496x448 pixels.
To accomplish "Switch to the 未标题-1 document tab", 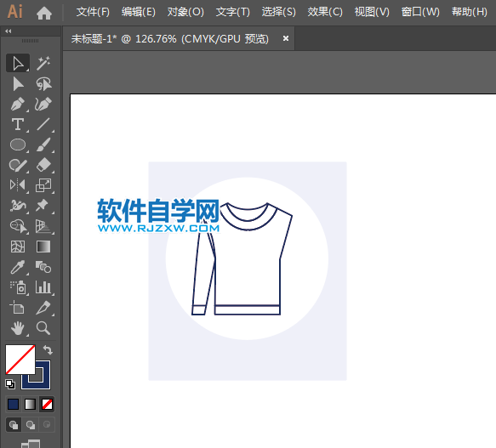I will point(170,39).
